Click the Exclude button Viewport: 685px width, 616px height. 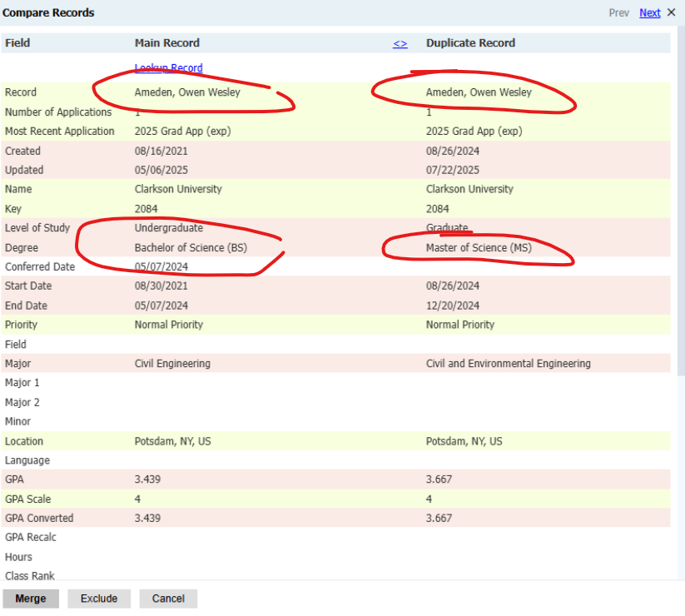[99, 599]
